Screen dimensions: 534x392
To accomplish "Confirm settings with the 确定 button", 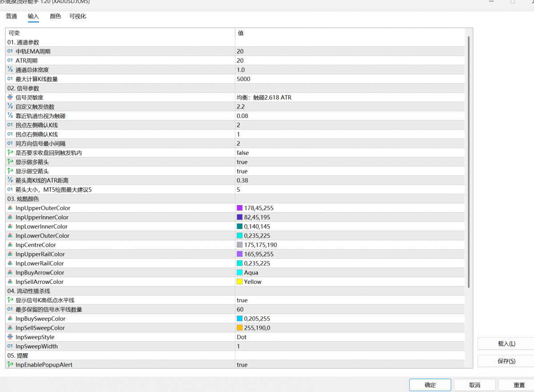I will point(430,385).
